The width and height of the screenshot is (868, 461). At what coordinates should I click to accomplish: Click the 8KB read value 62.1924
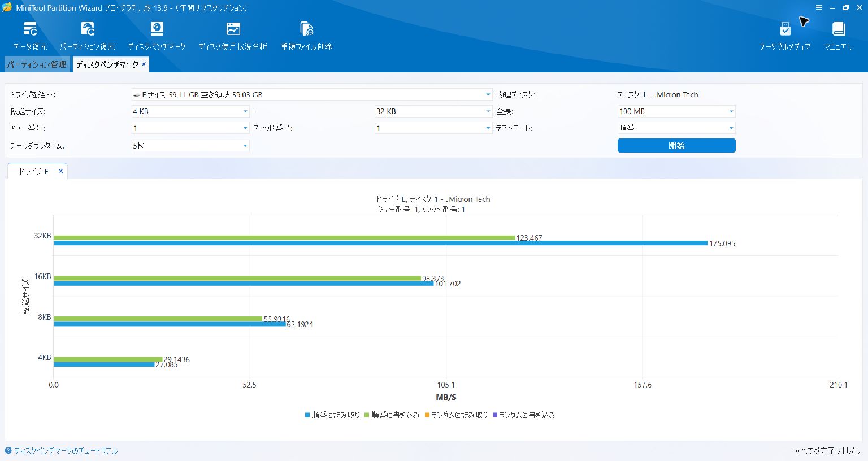[x=300, y=325]
